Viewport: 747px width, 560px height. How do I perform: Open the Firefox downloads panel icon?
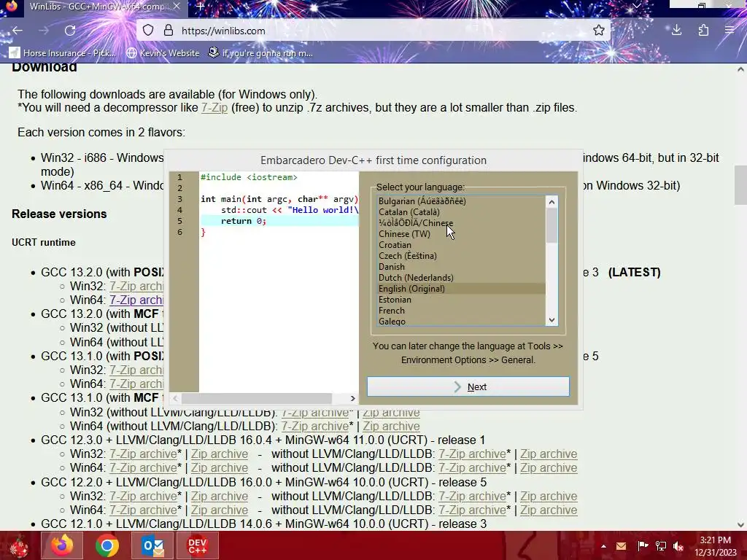point(676,31)
